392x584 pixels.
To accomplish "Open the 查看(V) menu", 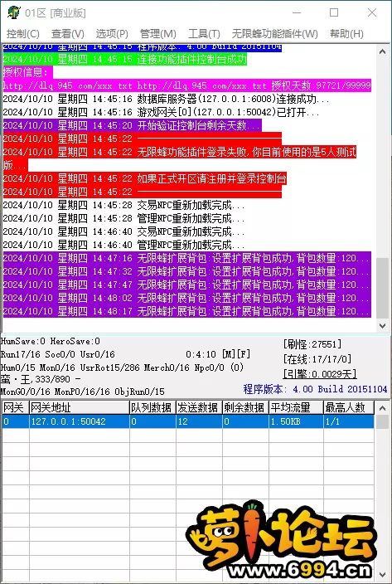I will pos(68,34).
